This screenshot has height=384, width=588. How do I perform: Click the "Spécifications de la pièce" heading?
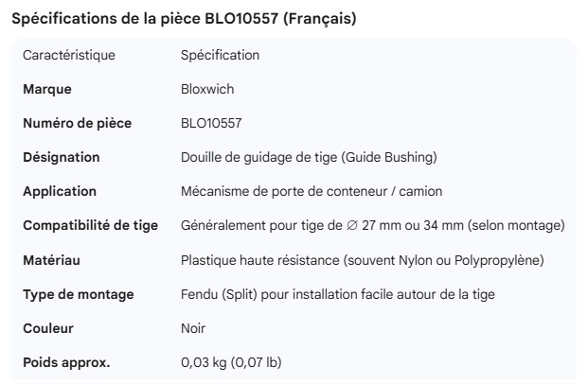tap(185, 19)
